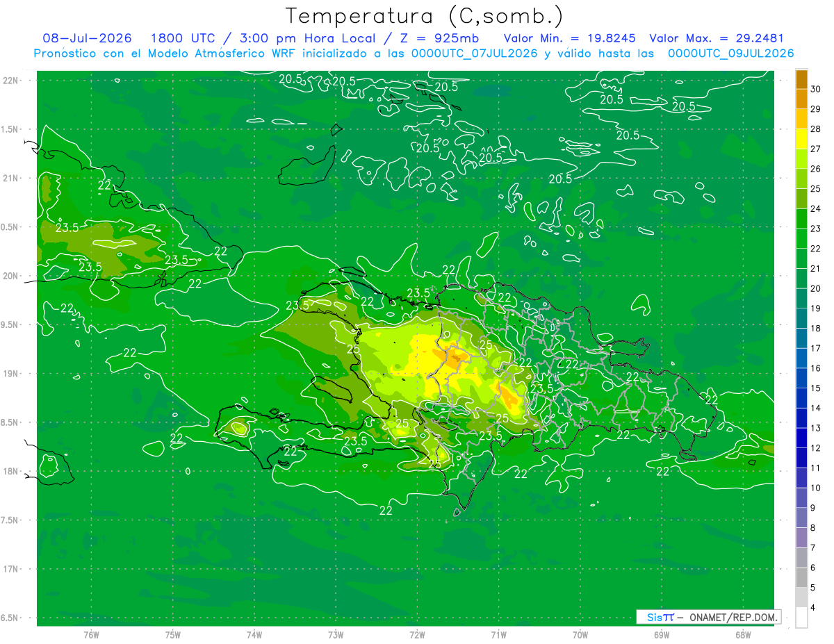Click the "17N" latitude axis label

click(x=10, y=569)
